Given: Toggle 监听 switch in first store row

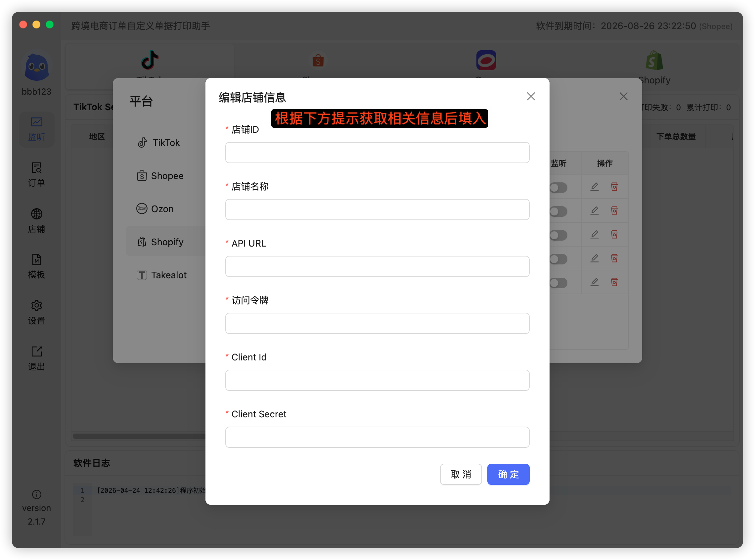Looking at the screenshot, I should pos(558,187).
